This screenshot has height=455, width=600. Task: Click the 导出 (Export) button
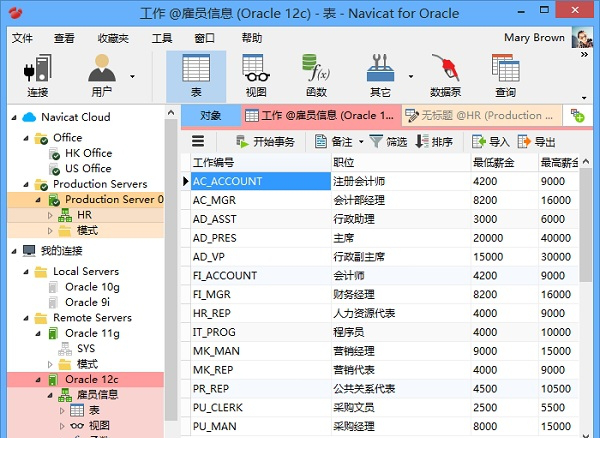coord(536,142)
